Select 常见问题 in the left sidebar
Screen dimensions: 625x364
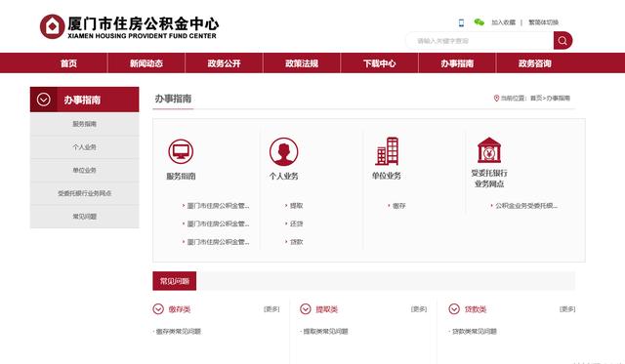(x=85, y=217)
